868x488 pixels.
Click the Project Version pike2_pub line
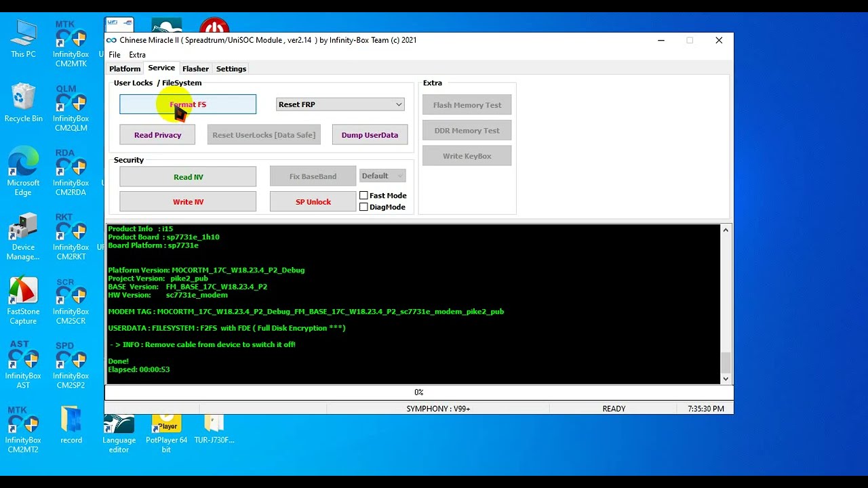[158, 279]
